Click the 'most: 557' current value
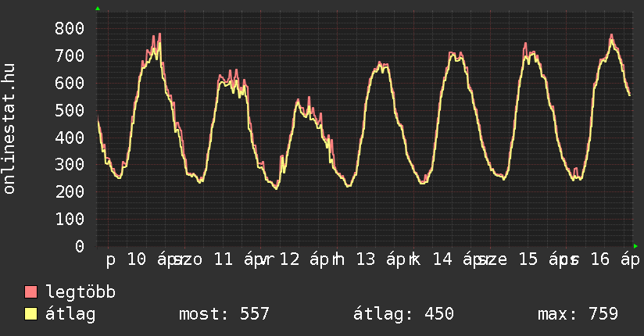Image resolution: width=644 pixels, height=336 pixels. coord(224,315)
